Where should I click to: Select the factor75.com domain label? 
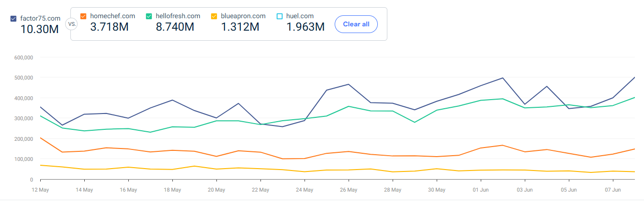[x=40, y=19]
